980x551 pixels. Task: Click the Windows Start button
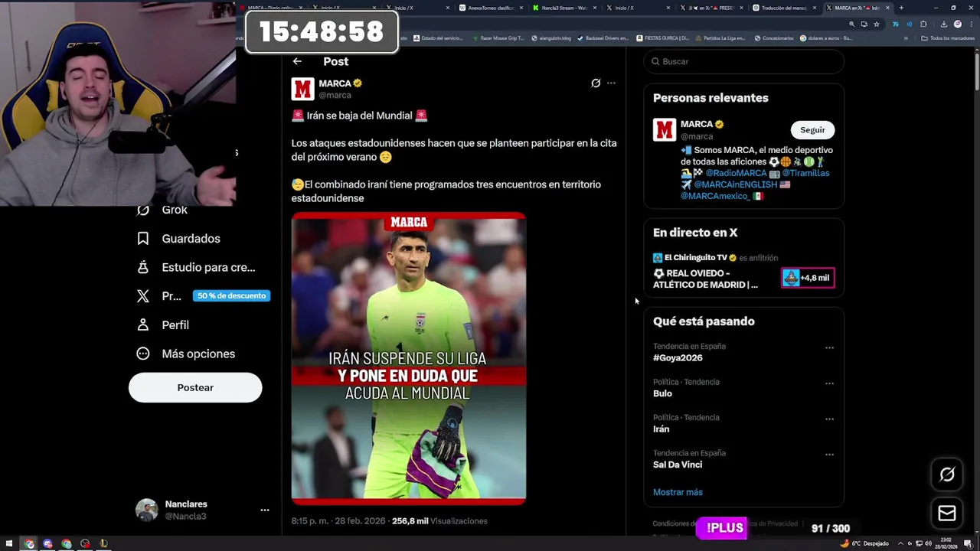click(x=10, y=543)
